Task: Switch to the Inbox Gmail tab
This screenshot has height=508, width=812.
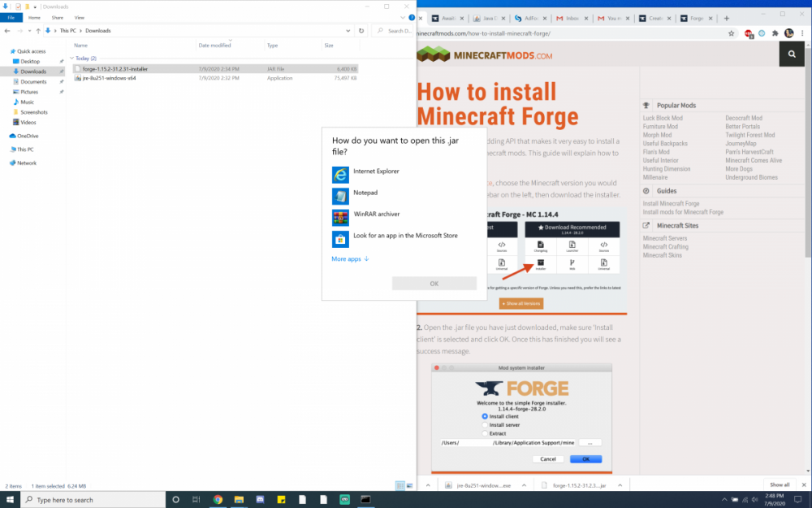Action: (570, 18)
